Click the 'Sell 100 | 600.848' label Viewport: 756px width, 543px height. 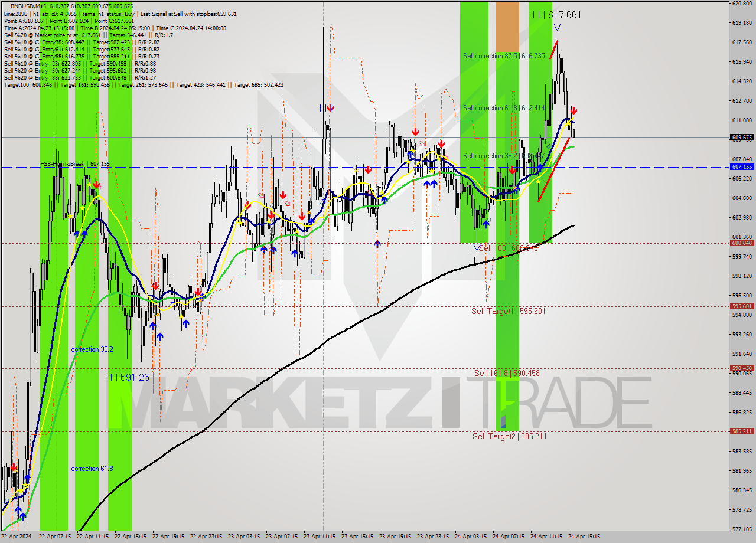click(x=508, y=248)
